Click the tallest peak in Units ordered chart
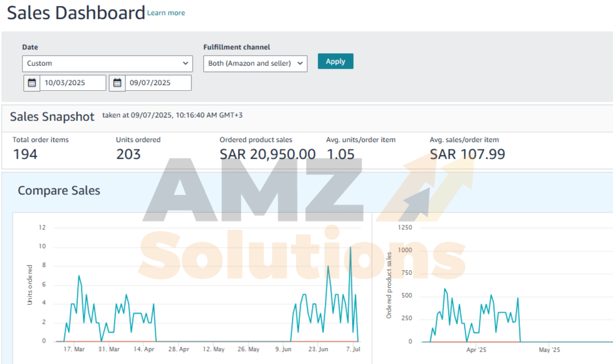The height and width of the screenshot is (364, 613). 350,248
